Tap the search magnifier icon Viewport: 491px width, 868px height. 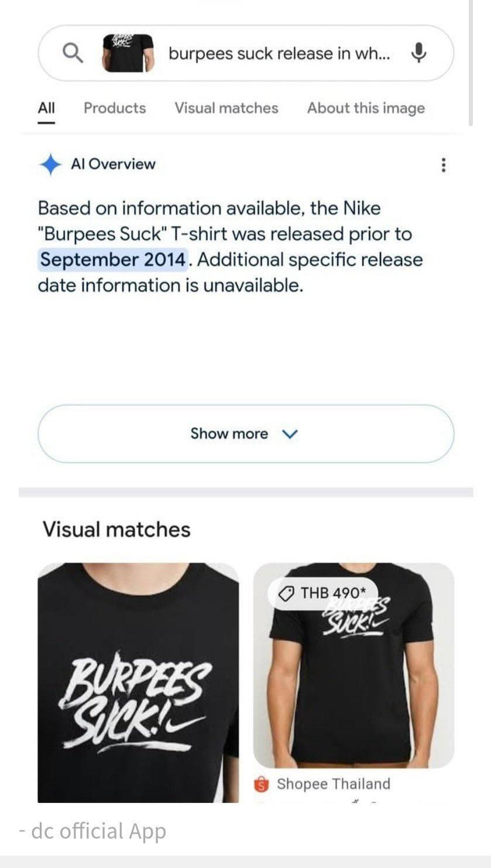(x=73, y=53)
